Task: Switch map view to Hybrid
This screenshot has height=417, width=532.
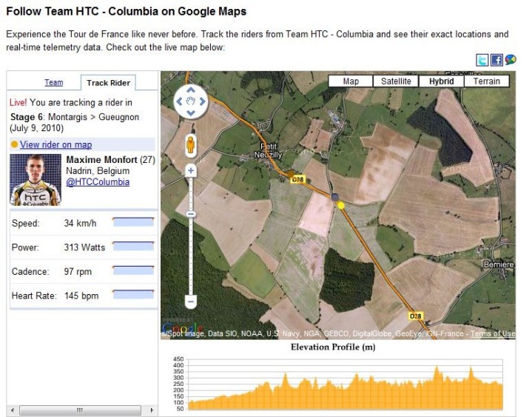Action: (442, 81)
